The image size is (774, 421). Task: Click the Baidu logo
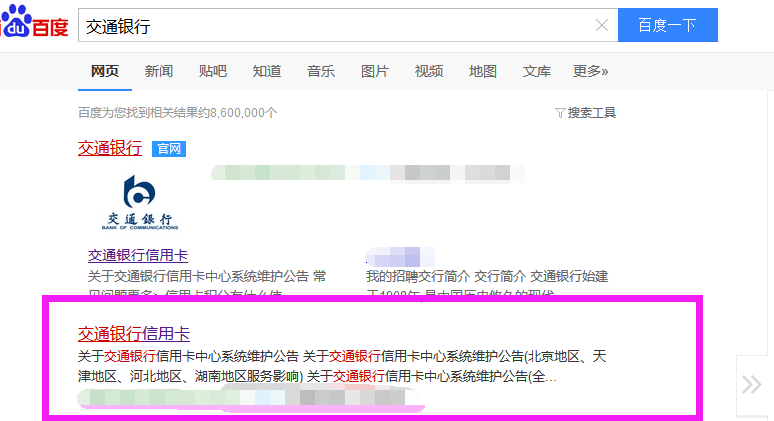coord(34,21)
